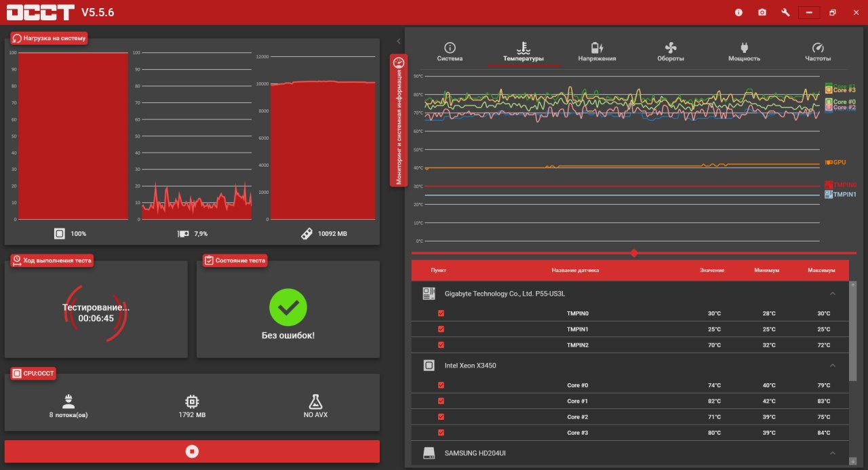
Task: Click the 8 threads worker icon
Action: click(68, 400)
